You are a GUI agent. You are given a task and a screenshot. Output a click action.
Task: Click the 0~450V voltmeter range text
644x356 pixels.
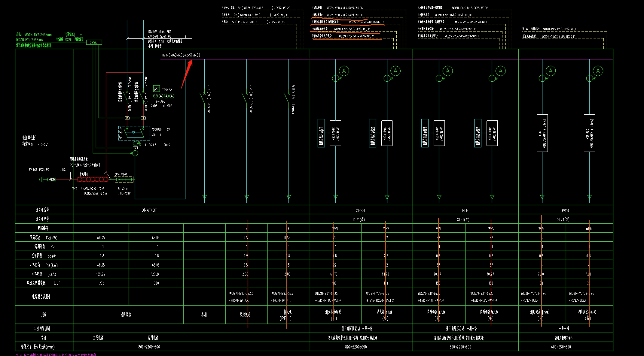(161, 102)
